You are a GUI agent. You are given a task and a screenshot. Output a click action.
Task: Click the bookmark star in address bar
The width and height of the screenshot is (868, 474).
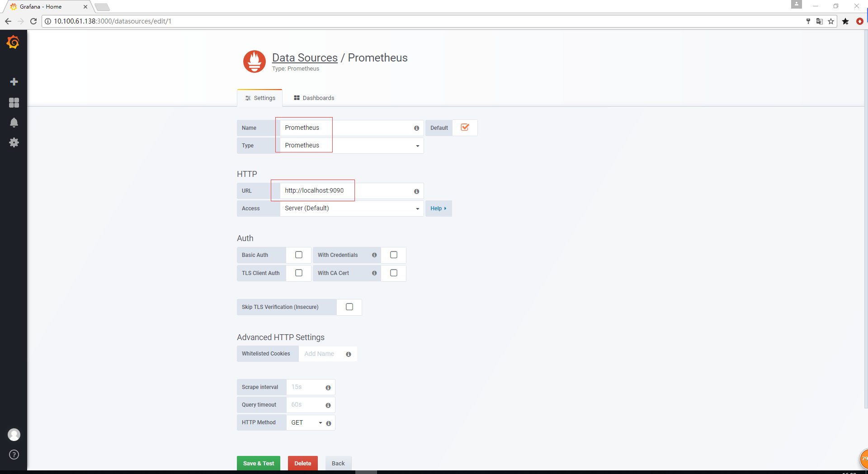click(831, 21)
